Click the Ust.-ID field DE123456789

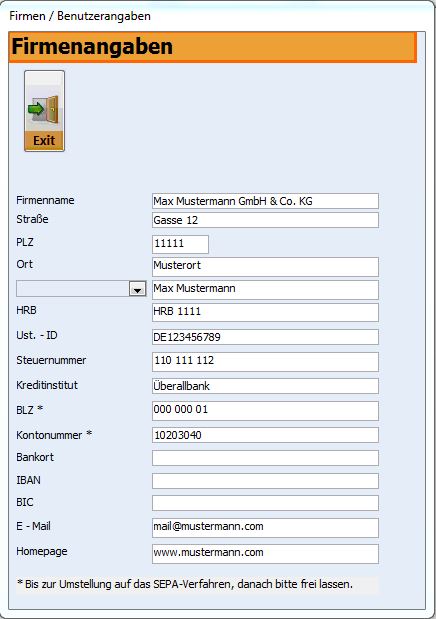pos(265,337)
